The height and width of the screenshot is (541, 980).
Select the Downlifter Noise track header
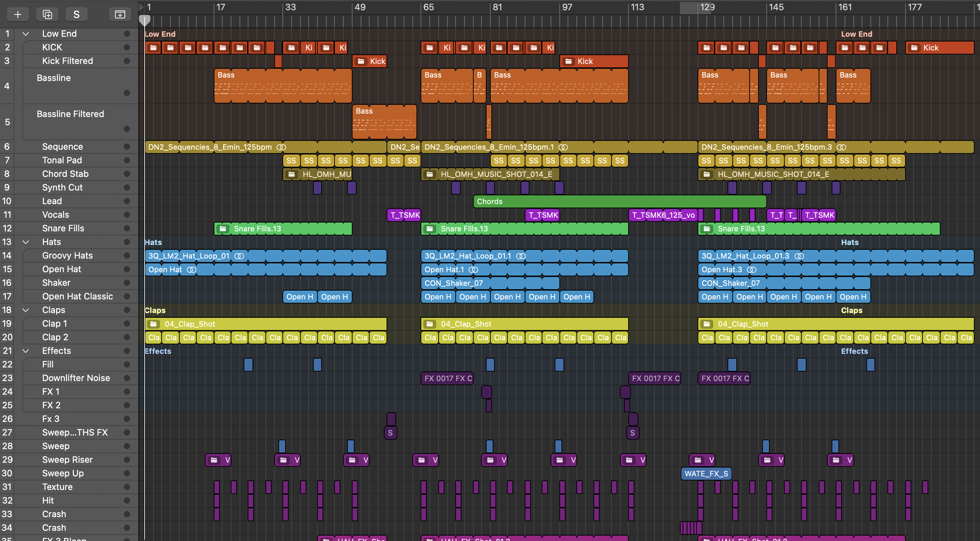(x=76, y=378)
